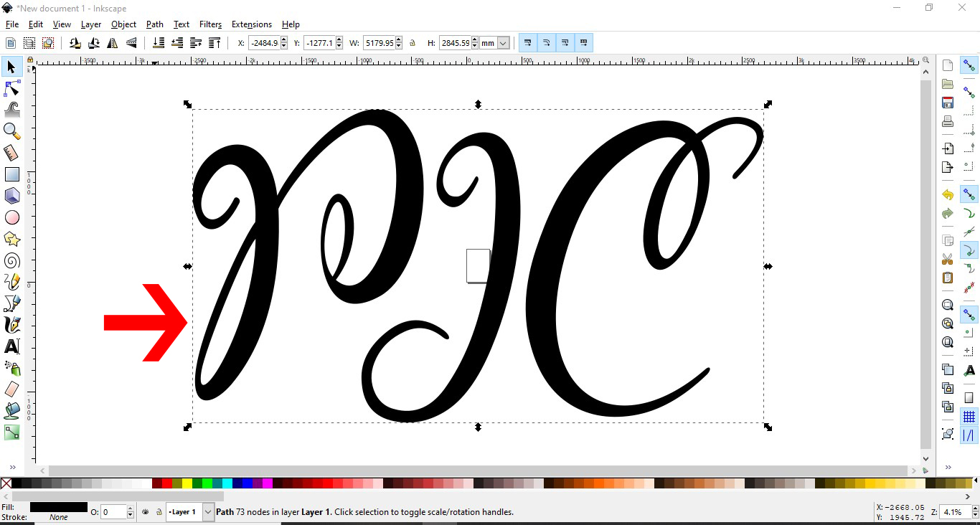
Task: Activate the Bezier pen tool
Action: pos(11,303)
